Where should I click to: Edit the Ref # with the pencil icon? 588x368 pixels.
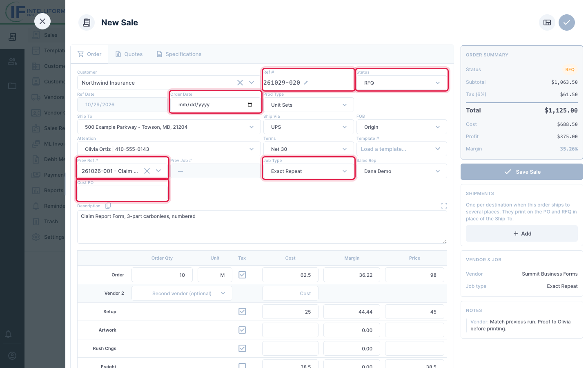click(306, 83)
